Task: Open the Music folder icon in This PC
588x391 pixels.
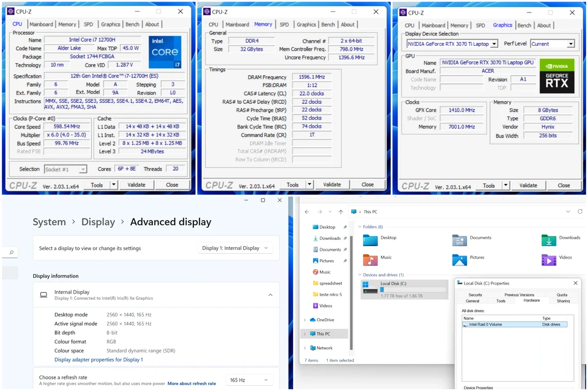Action: coord(370,260)
